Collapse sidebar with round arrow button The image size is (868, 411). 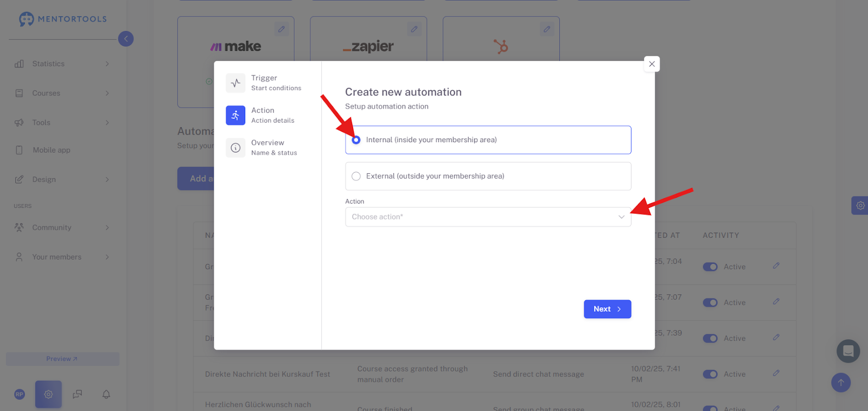point(126,39)
